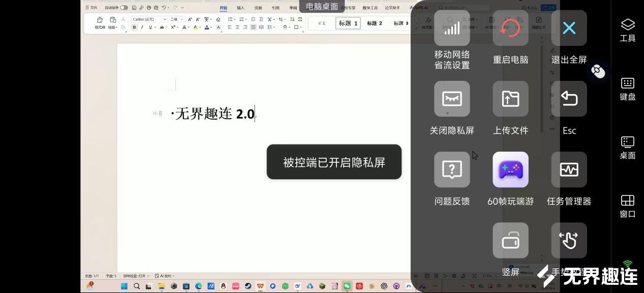The height and width of the screenshot is (293, 644).
Task: Open the Windows Start menu
Action: click(124, 286)
